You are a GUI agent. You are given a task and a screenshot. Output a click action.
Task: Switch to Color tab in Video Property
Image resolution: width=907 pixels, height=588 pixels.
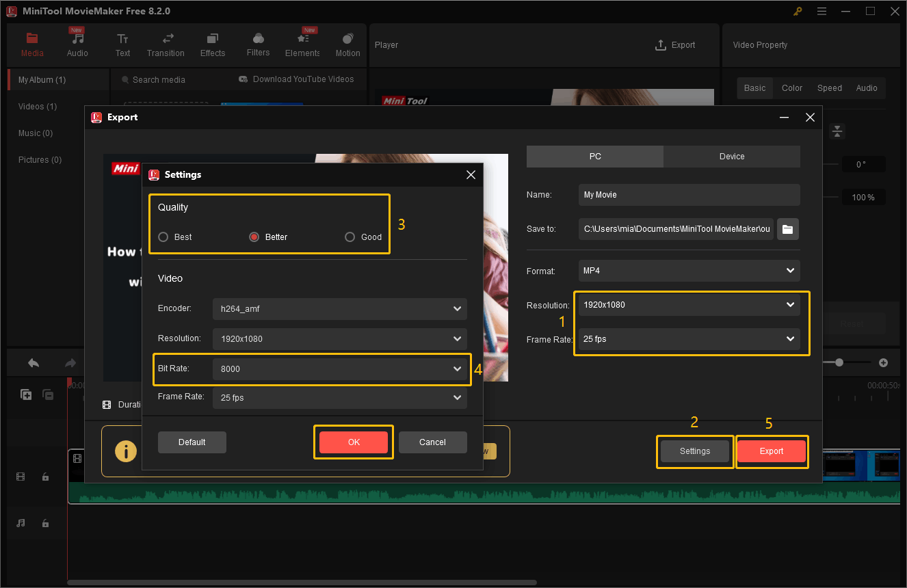coord(792,88)
